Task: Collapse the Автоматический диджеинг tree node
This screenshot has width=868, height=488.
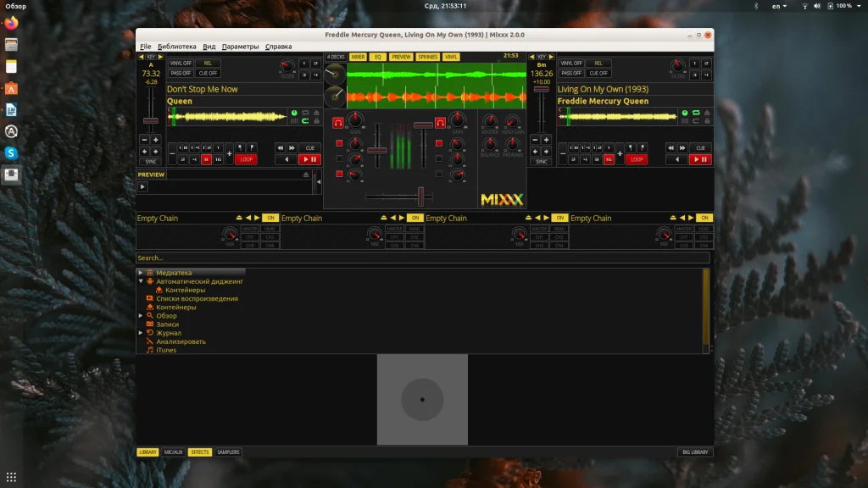Action: point(140,281)
